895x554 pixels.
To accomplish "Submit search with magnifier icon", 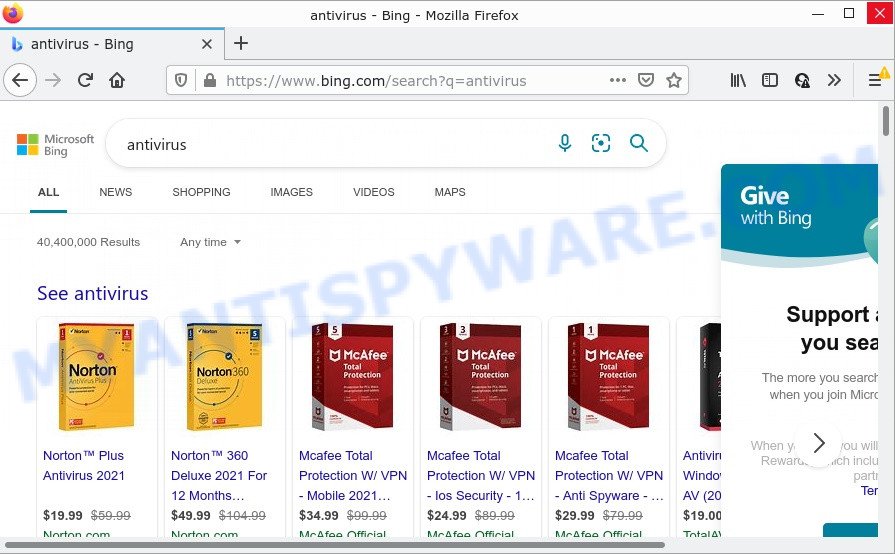I will (639, 143).
